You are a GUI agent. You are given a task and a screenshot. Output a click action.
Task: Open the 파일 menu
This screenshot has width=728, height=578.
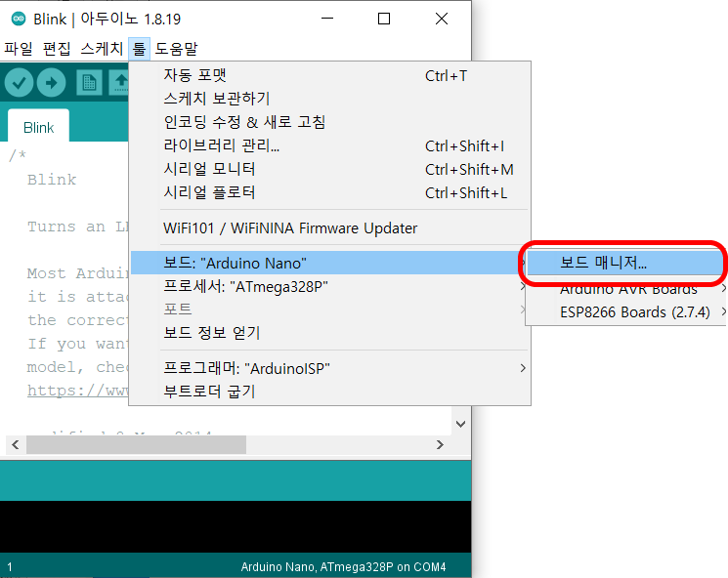pos(19,49)
